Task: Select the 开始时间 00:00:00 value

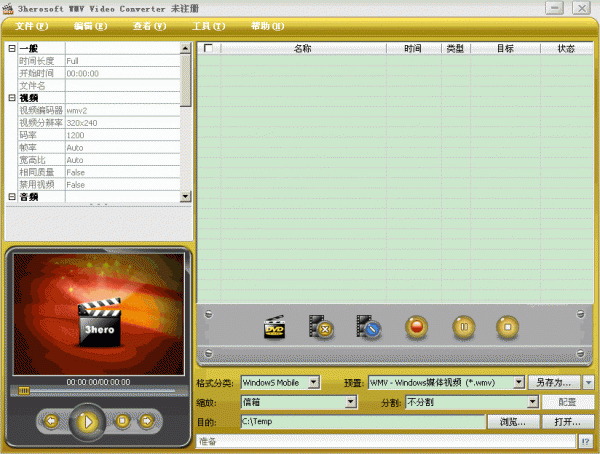Action: pos(122,73)
